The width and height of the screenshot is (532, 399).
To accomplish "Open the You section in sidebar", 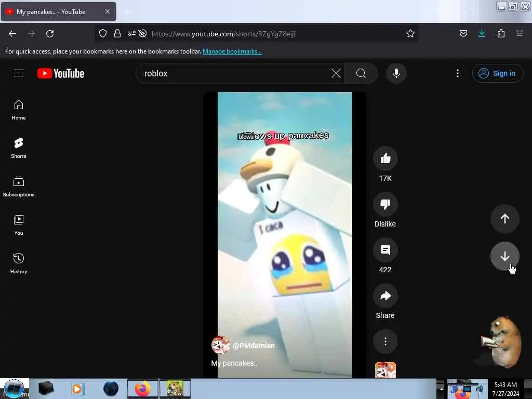I will [x=19, y=225].
